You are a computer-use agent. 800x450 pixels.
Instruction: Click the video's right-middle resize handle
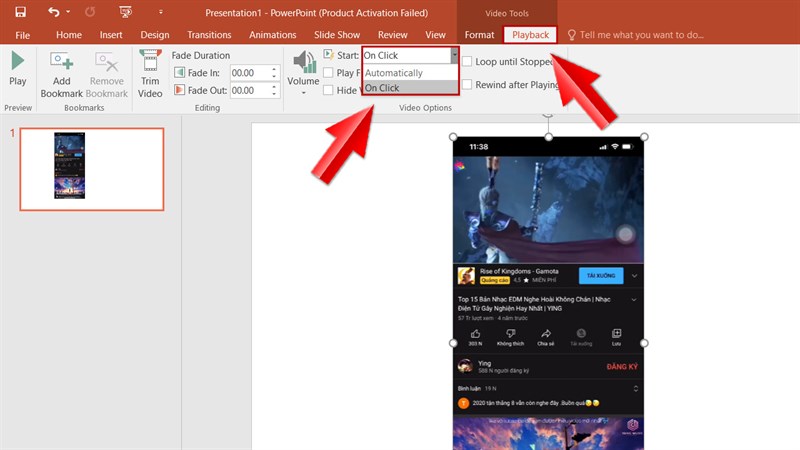click(644, 343)
